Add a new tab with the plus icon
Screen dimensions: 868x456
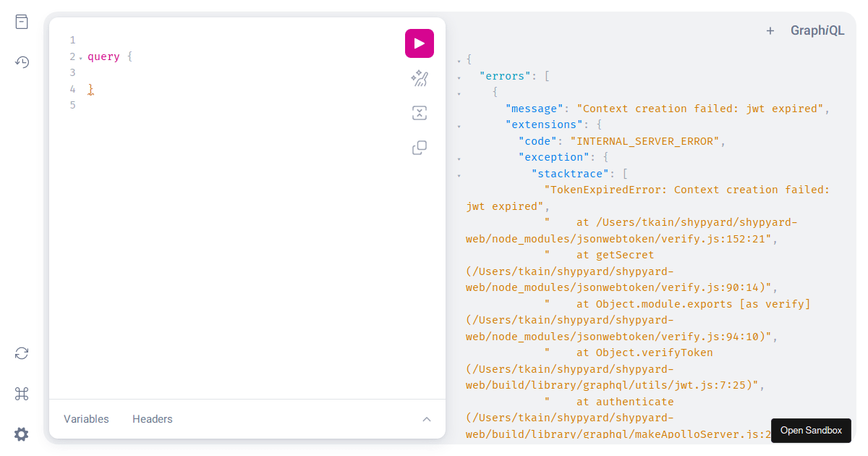pos(770,30)
